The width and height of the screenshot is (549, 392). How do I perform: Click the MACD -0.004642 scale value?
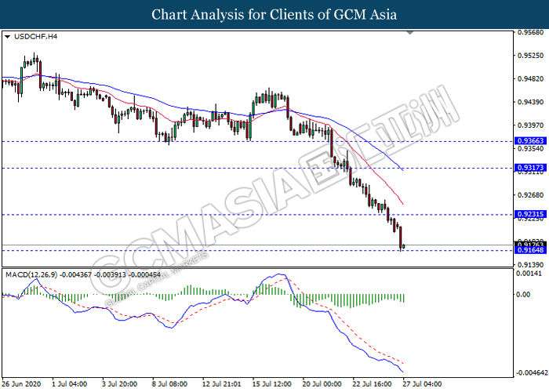532,372
